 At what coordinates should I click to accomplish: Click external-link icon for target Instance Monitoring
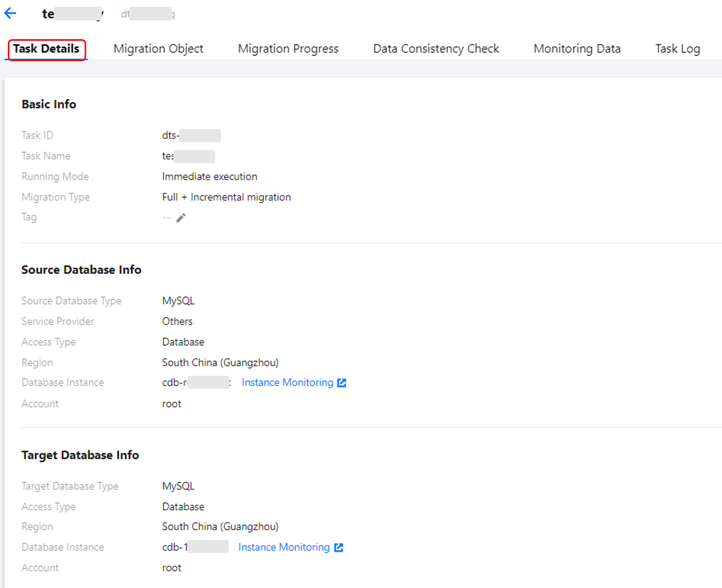339,547
